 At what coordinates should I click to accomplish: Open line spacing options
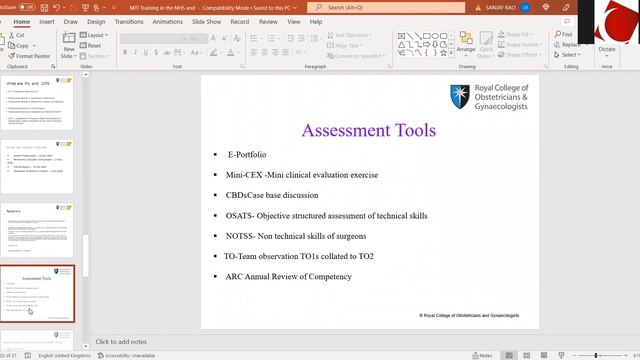coord(315,38)
